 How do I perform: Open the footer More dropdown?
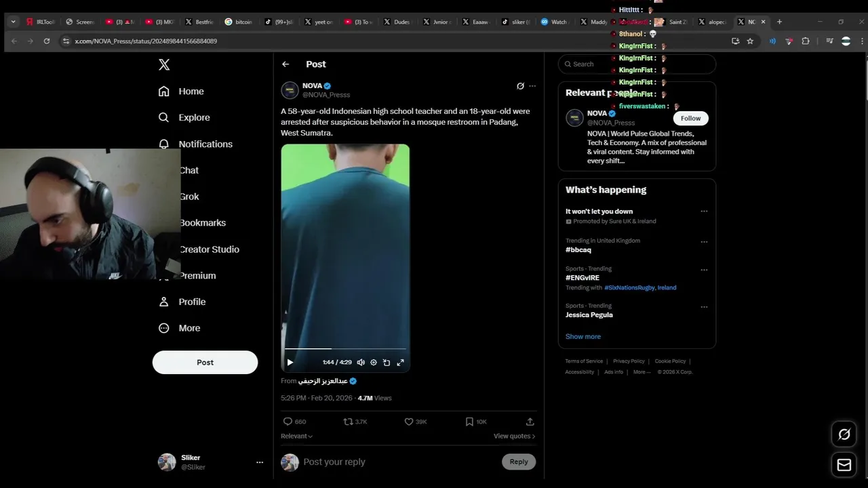[641, 372]
